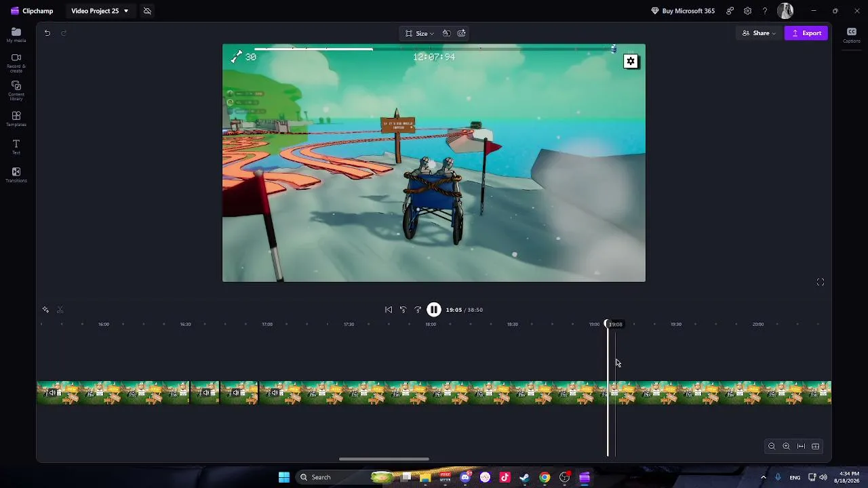
Task: Open Steam from the taskbar
Action: point(524,477)
